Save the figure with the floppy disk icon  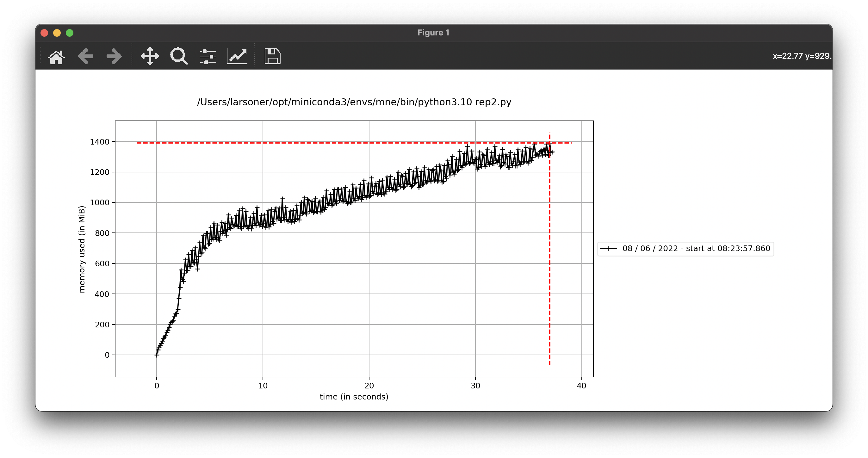(x=272, y=56)
